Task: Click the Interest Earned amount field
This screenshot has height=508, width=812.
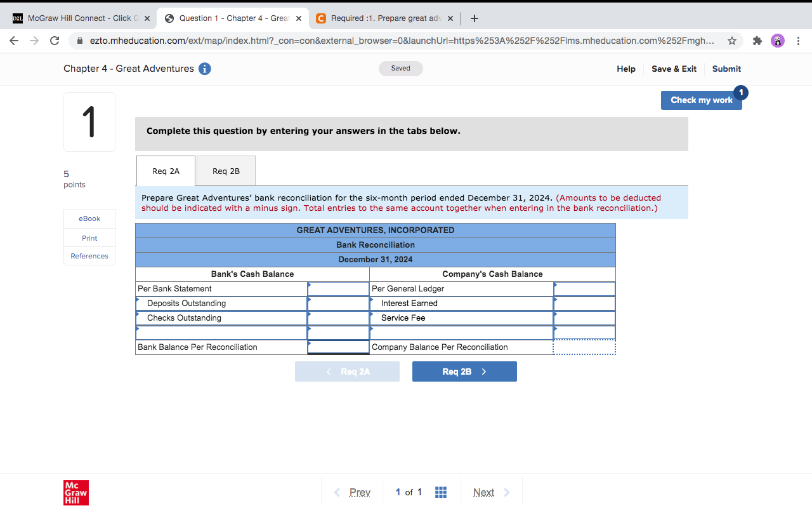Action: click(584, 304)
